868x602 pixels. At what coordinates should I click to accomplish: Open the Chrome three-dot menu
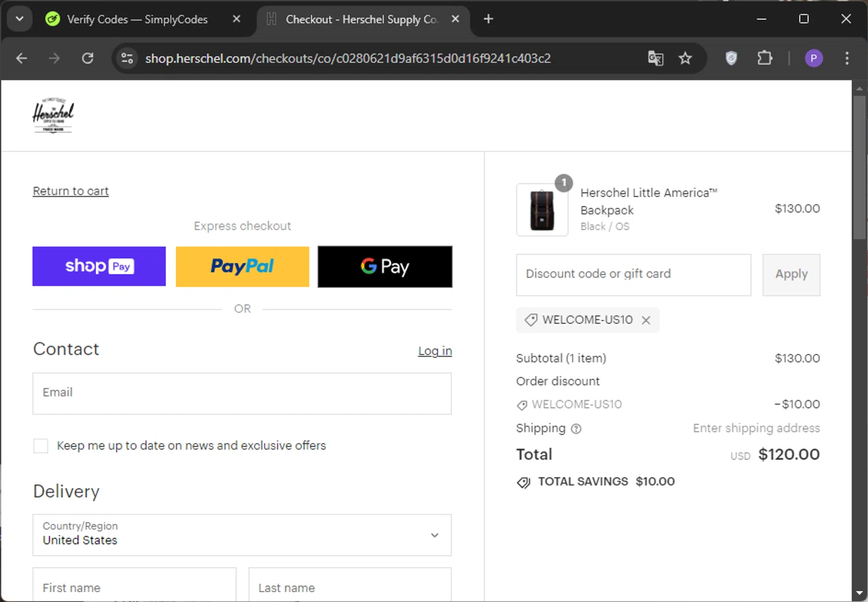click(847, 58)
